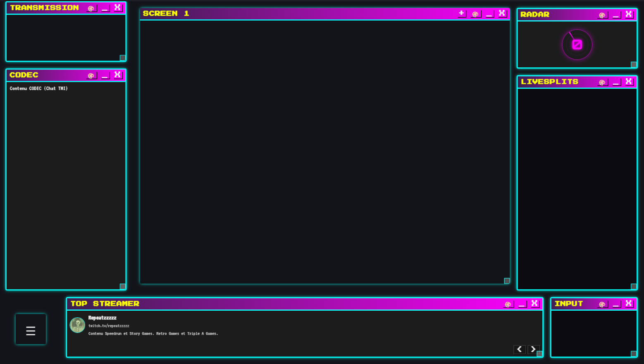Open the LIVESPLITS palette theme picker
The image size is (644, 364).
pos(602,82)
